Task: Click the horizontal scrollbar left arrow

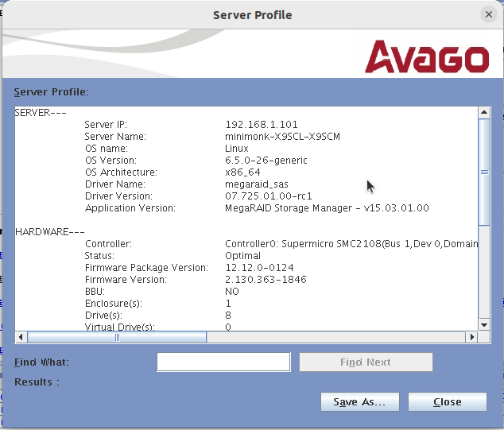Action: (21, 337)
